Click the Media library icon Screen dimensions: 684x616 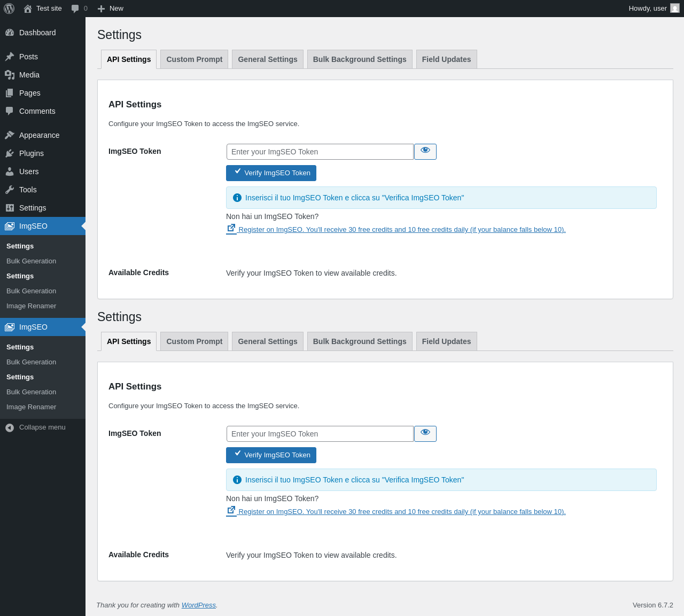coord(10,75)
